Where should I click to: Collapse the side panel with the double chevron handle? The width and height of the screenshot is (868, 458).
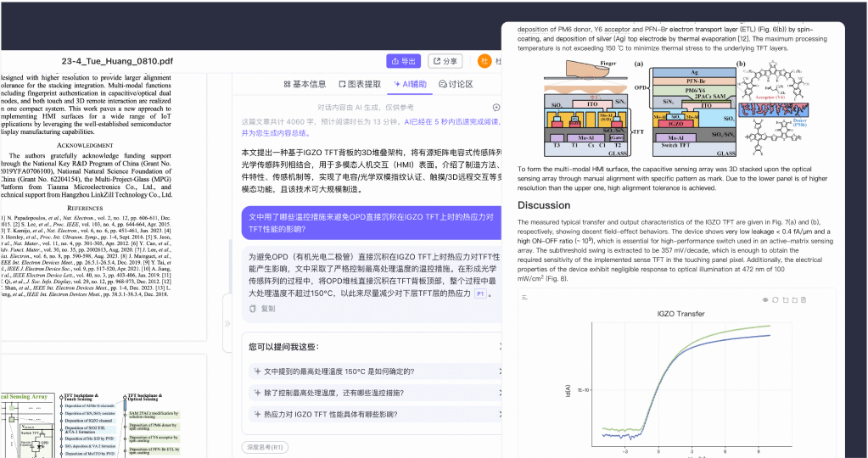coord(227,323)
